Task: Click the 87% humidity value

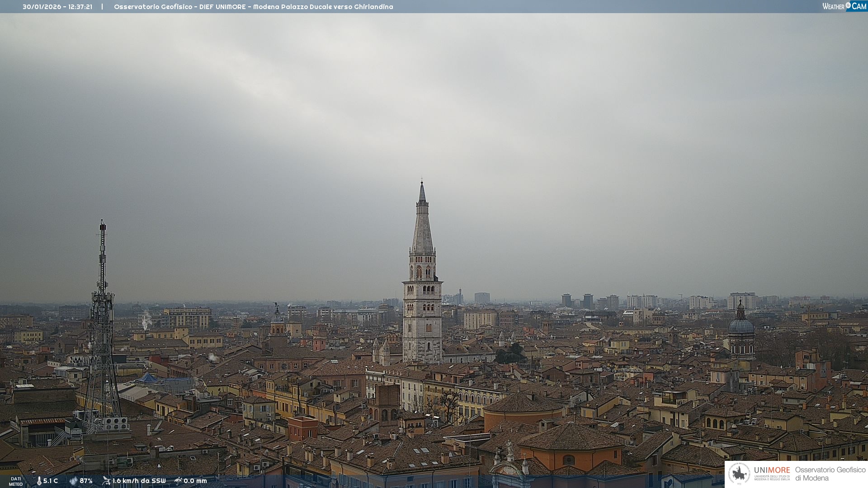Action: pyautogui.click(x=86, y=481)
